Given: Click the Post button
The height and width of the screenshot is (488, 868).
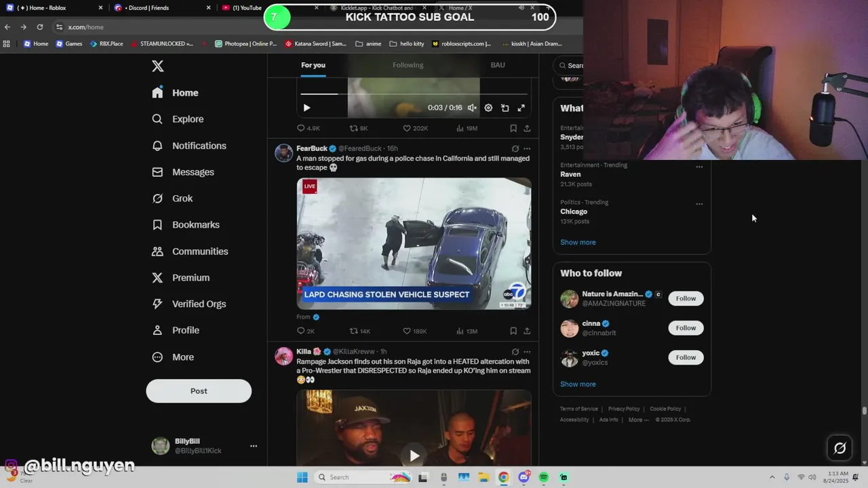Looking at the screenshot, I should (199, 391).
